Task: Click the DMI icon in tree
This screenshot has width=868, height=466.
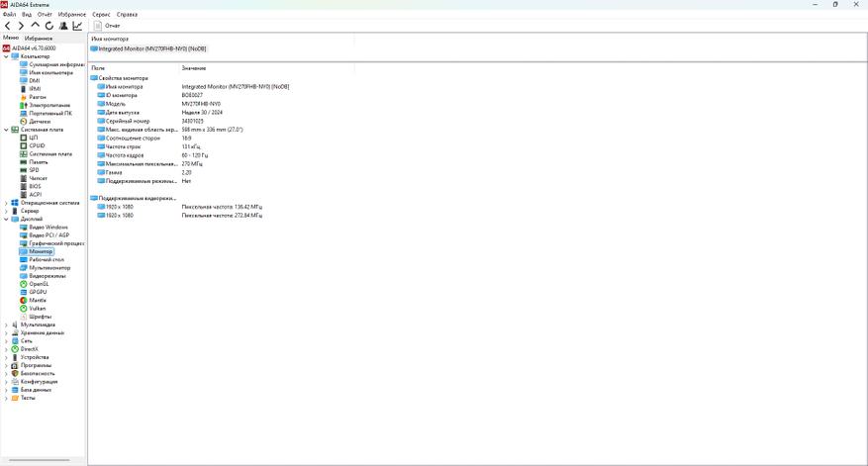Action: point(23,81)
